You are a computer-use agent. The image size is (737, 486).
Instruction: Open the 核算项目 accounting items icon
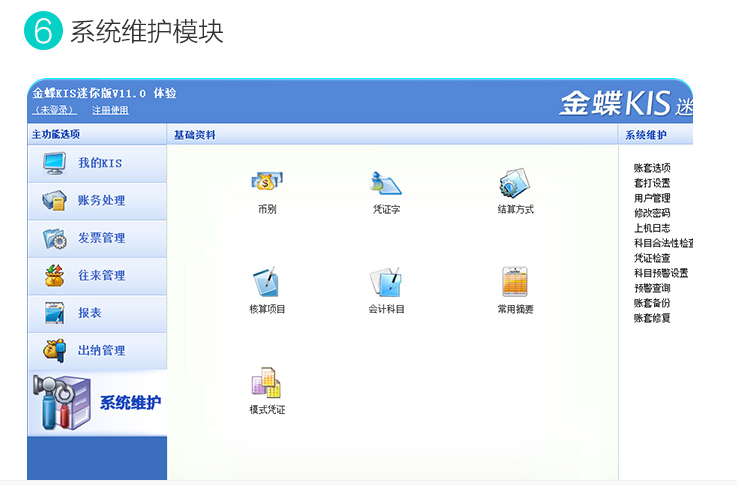[x=267, y=282]
